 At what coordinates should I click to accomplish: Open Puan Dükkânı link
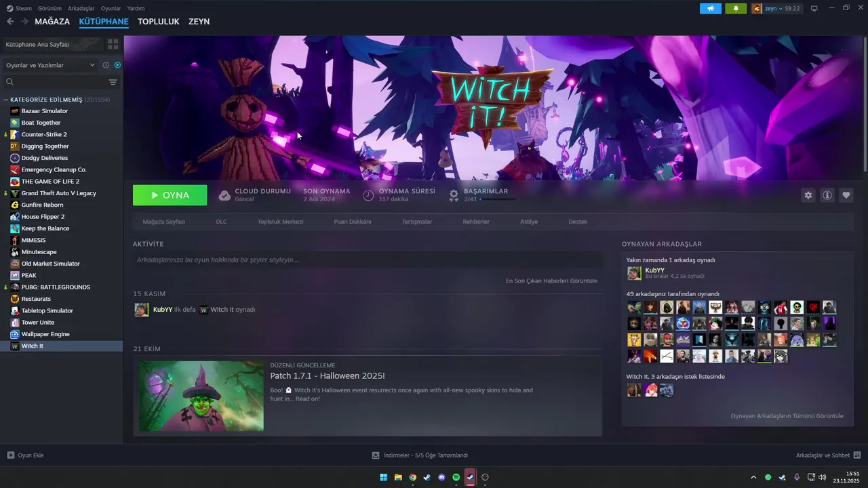[353, 222]
